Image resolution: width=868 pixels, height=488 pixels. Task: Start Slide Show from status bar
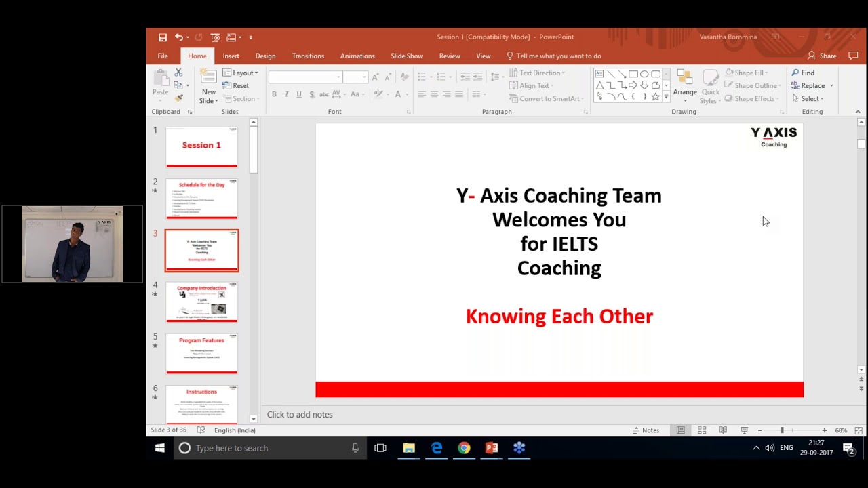click(744, 430)
